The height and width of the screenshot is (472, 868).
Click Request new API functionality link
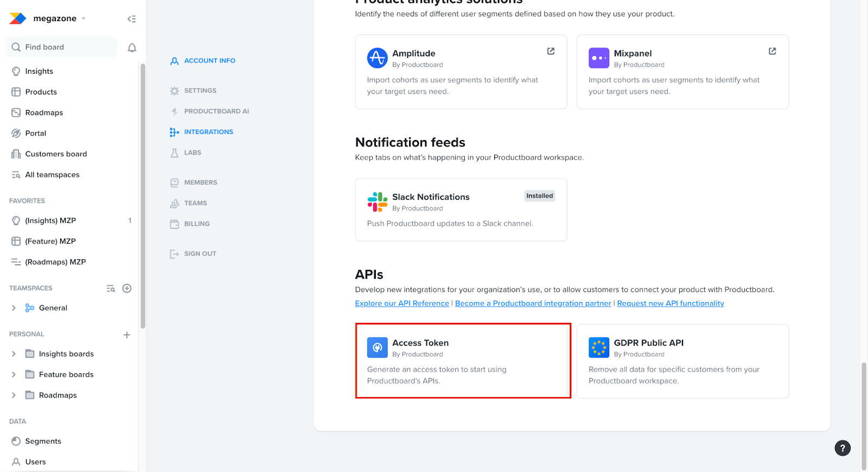670,304
